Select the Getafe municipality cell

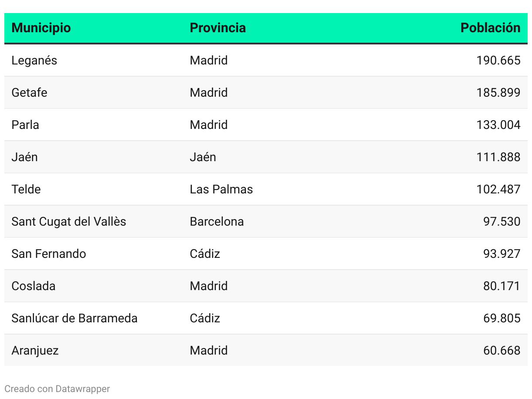pyautogui.click(x=29, y=92)
